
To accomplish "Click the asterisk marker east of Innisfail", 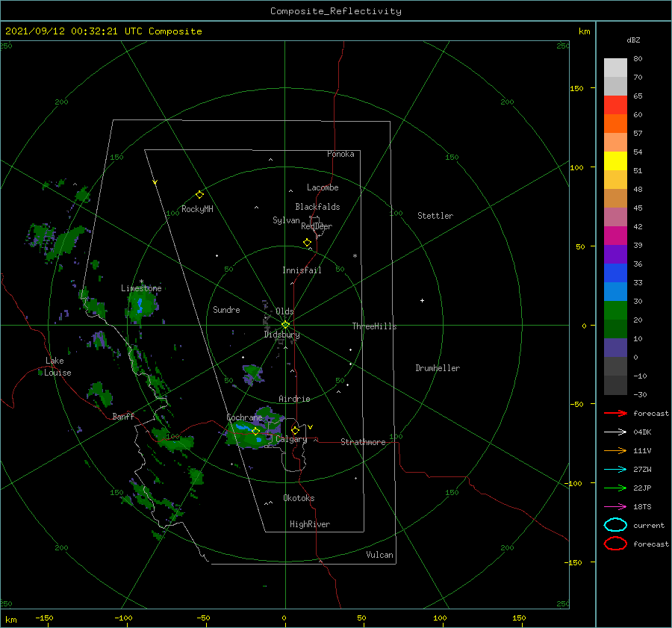I will (x=355, y=256).
